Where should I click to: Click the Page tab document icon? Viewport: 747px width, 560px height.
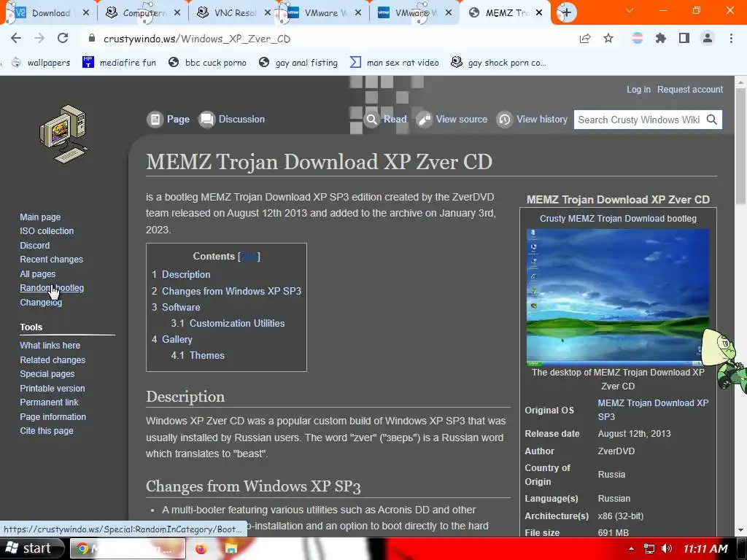click(155, 119)
